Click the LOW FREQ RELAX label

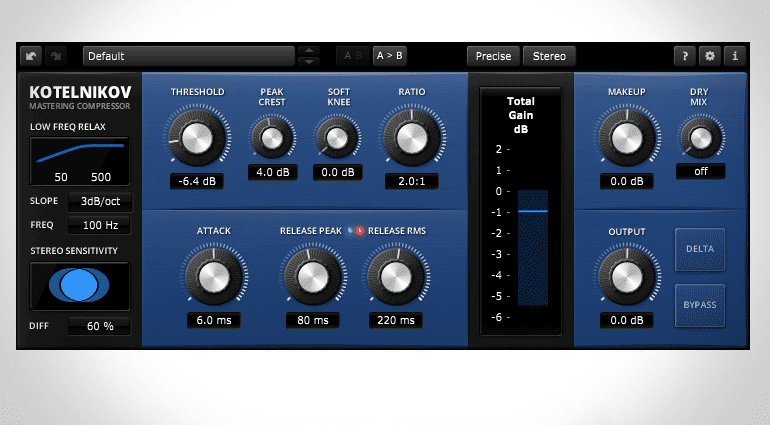coord(68,127)
